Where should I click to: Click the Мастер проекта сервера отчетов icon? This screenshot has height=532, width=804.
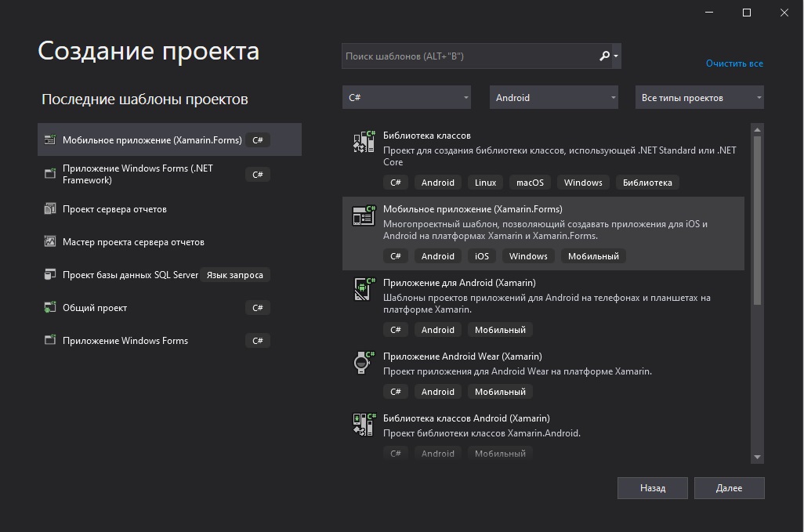tap(49, 241)
